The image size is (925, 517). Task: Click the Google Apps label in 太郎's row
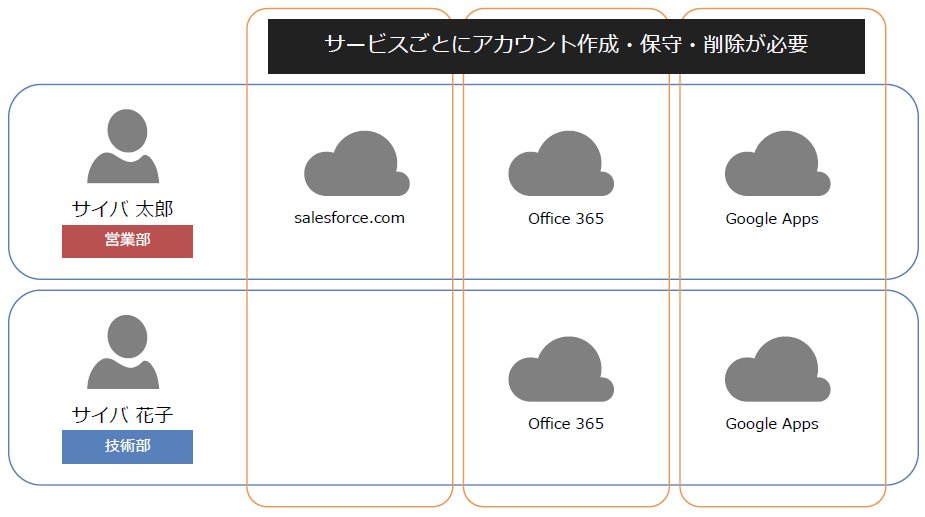coord(772,219)
